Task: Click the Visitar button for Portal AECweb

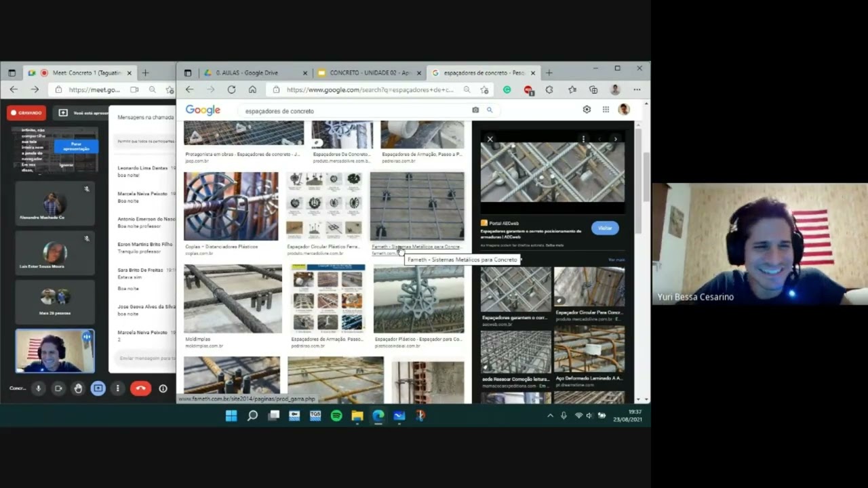Action: pos(605,228)
